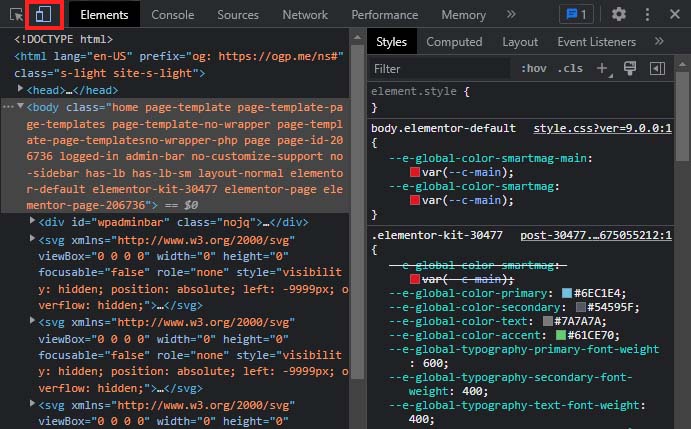Show more main tabs chevron after Memory

[x=511, y=15]
